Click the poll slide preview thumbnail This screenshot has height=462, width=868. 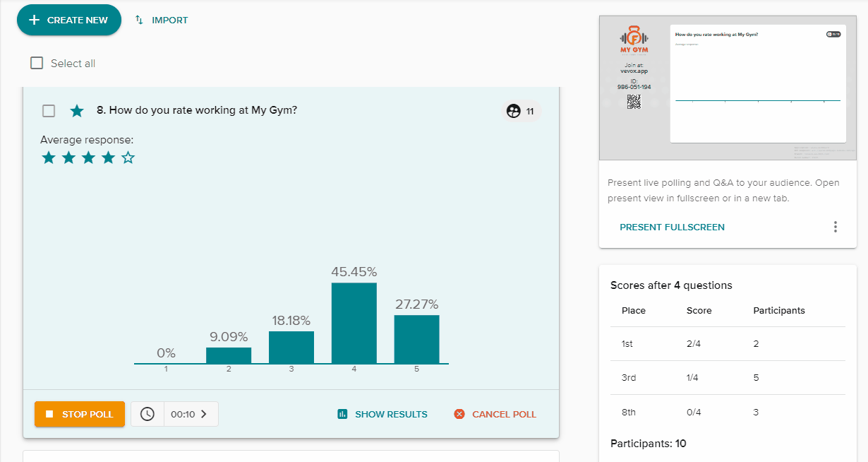coord(757,84)
